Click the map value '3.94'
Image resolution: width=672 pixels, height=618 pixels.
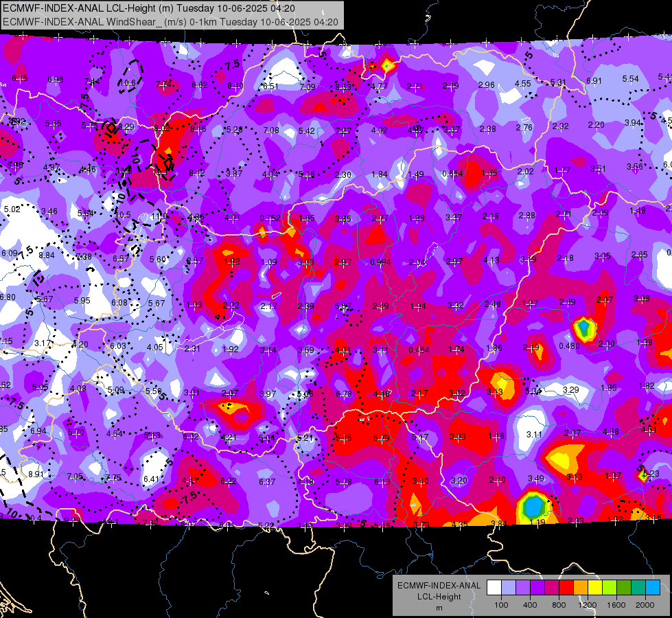tap(633, 123)
